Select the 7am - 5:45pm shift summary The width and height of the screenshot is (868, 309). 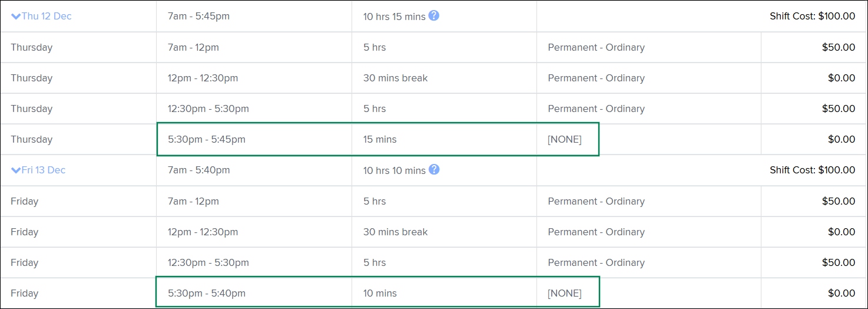199,17
